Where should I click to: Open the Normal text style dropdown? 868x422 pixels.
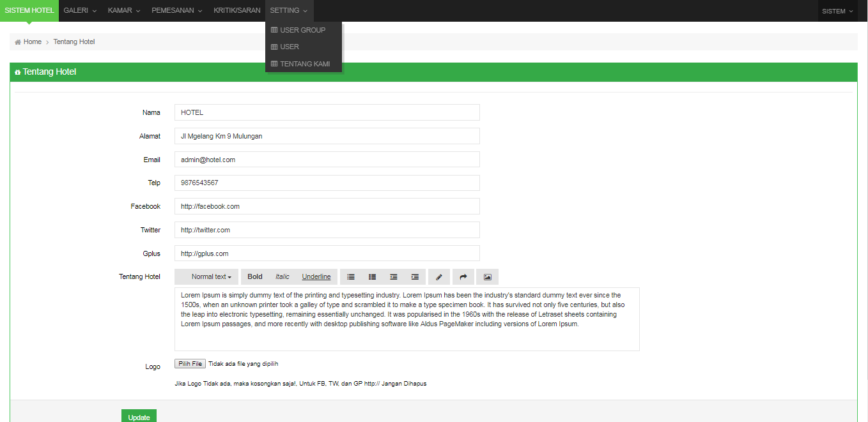click(211, 276)
